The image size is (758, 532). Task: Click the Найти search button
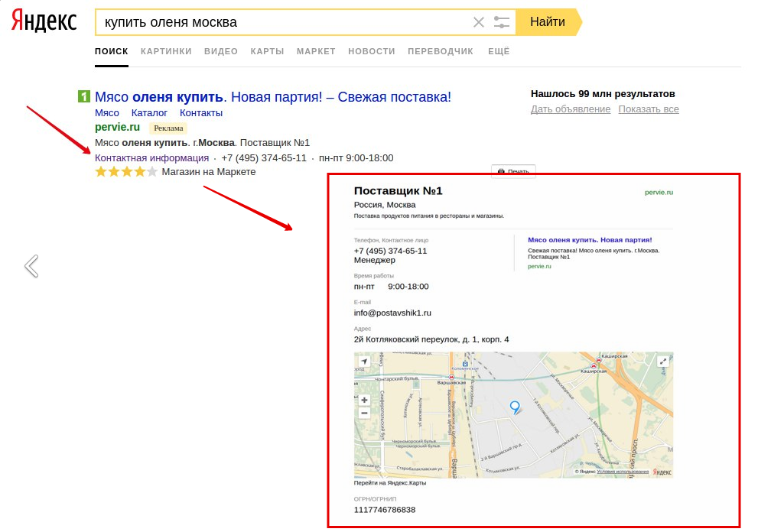coord(548,21)
